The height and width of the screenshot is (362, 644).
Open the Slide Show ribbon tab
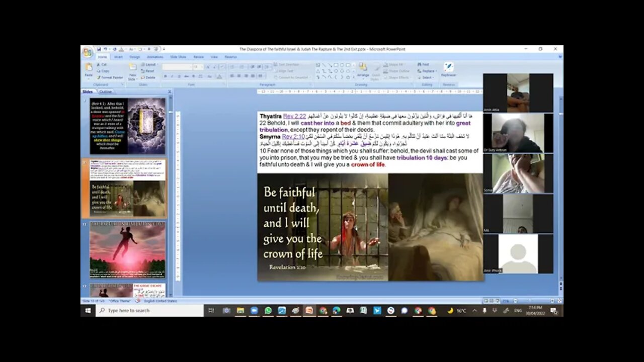(178, 57)
